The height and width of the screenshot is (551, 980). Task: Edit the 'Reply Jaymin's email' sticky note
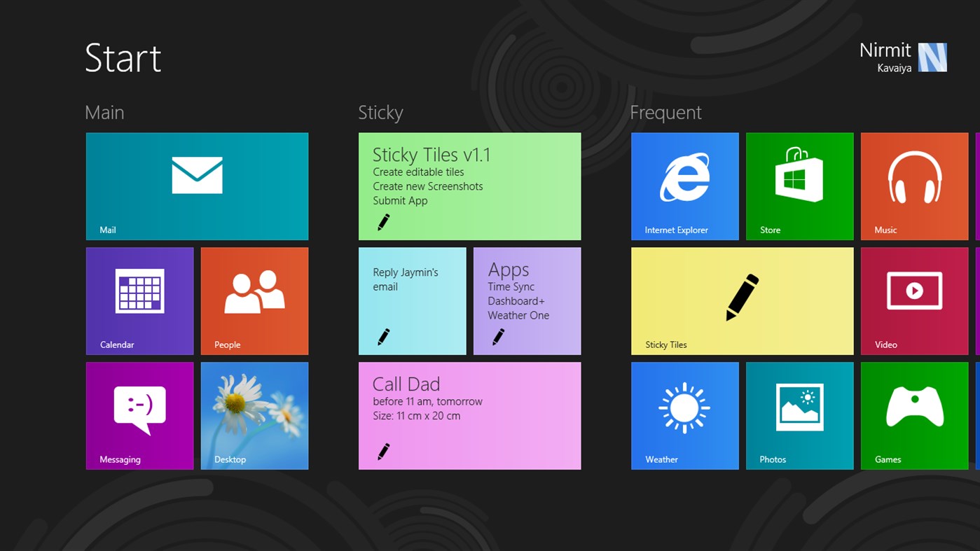383,336
